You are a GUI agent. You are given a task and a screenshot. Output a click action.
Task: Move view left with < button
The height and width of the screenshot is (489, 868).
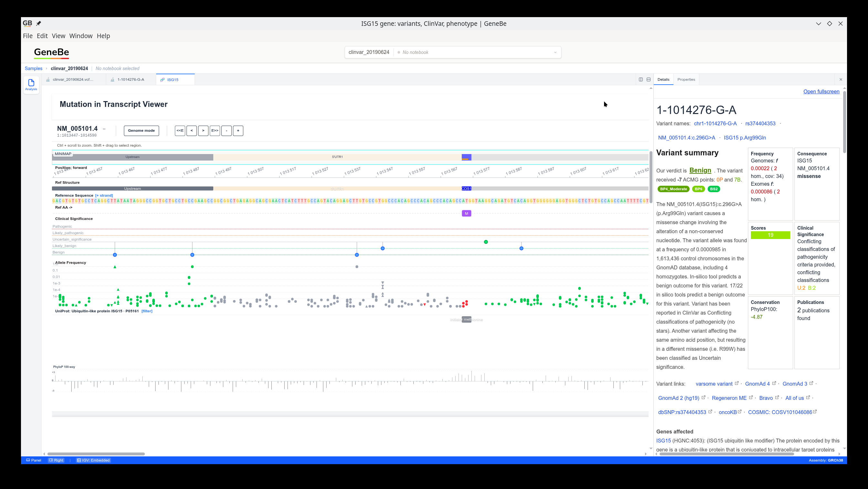(191, 130)
